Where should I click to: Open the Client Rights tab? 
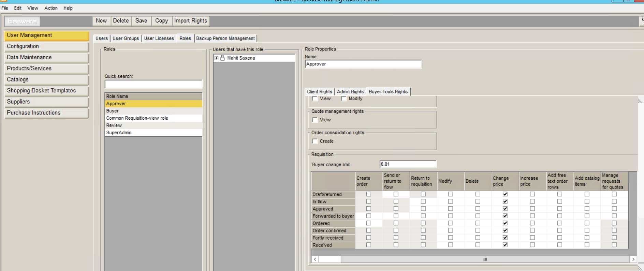(319, 92)
